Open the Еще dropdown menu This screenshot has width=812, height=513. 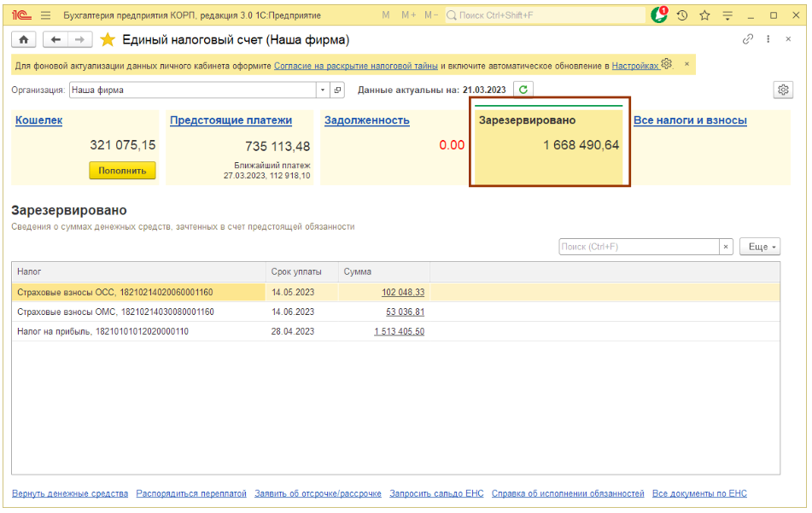tap(759, 247)
